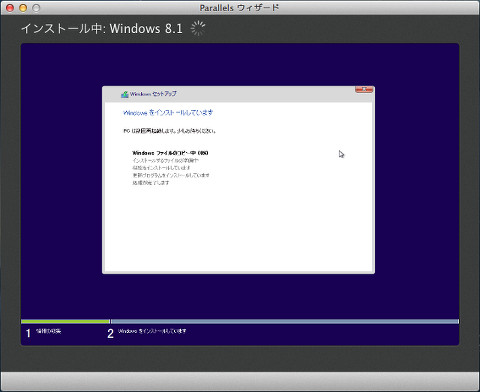480x392 pixels.
Task: Close the Windows セットアップ dialog with red X
Action: click(364, 89)
